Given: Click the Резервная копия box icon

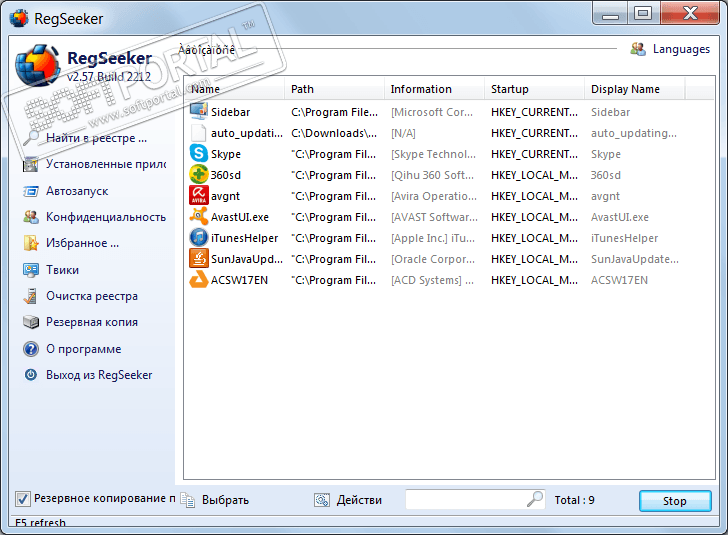Looking at the screenshot, I should click(x=31, y=322).
